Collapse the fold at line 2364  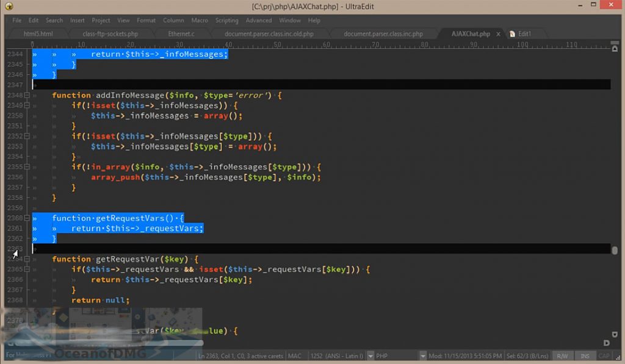coord(27,259)
